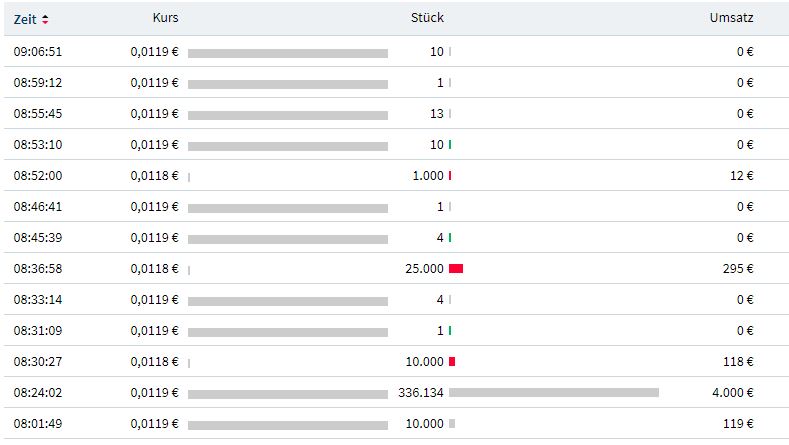Click the red volume bar at 08:30:27

pos(452,362)
